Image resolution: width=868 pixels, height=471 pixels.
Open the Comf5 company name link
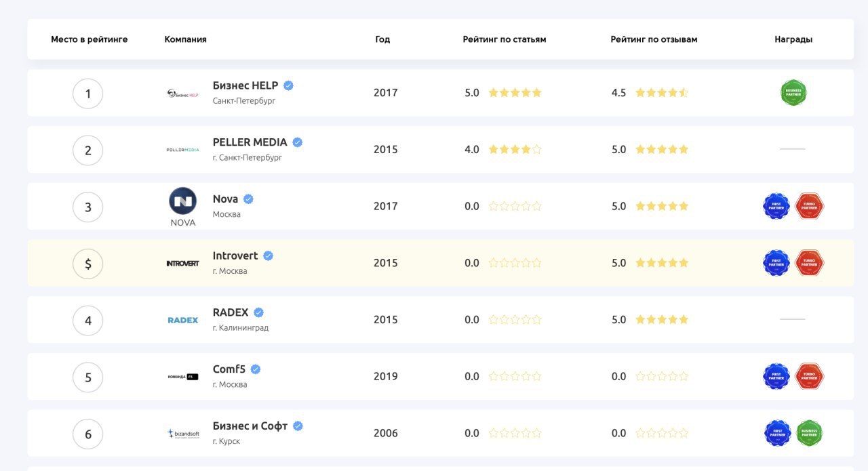[x=229, y=369]
